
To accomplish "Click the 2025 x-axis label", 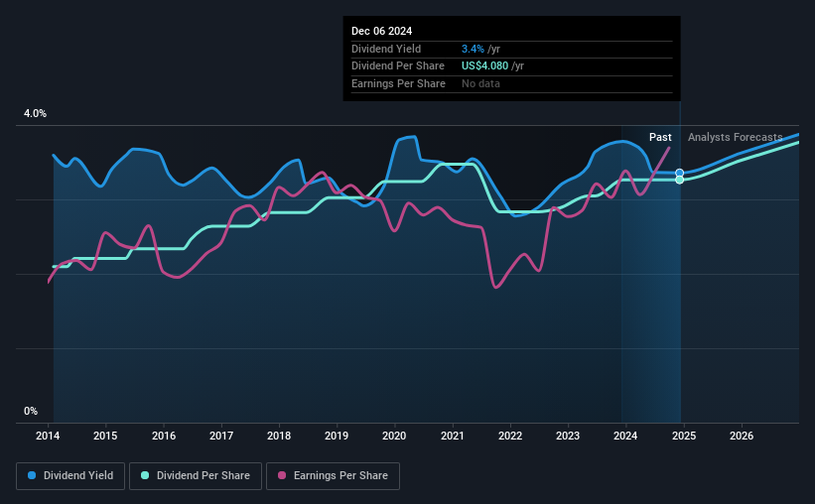I will pos(684,436).
